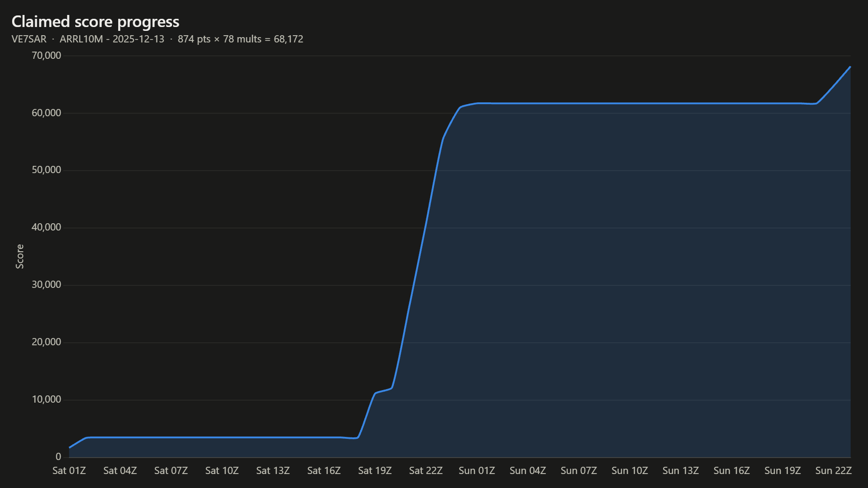
Task: Click the 'Sat 04Z' x-axis label
Action: pos(120,471)
